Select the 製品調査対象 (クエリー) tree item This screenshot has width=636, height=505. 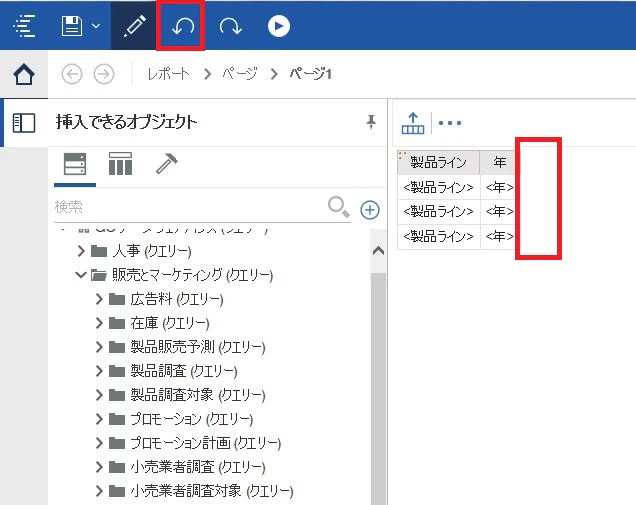tap(198, 395)
